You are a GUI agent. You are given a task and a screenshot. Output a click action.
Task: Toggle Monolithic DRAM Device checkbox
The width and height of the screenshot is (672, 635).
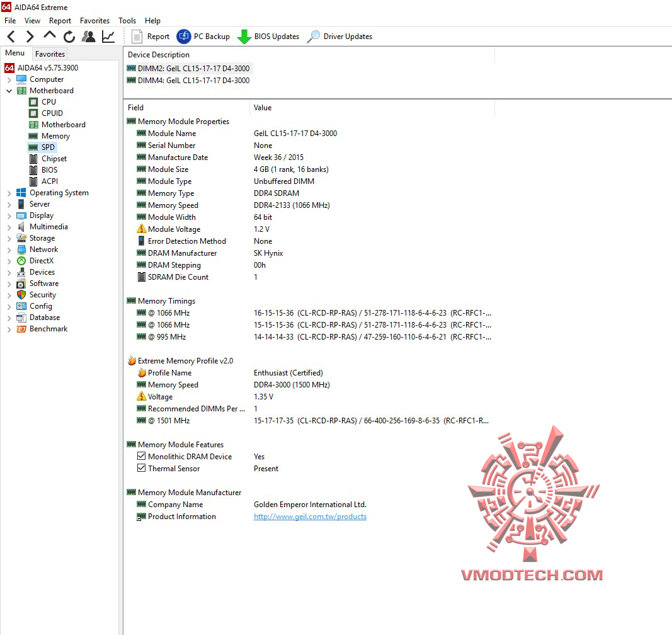click(x=142, y=456)
